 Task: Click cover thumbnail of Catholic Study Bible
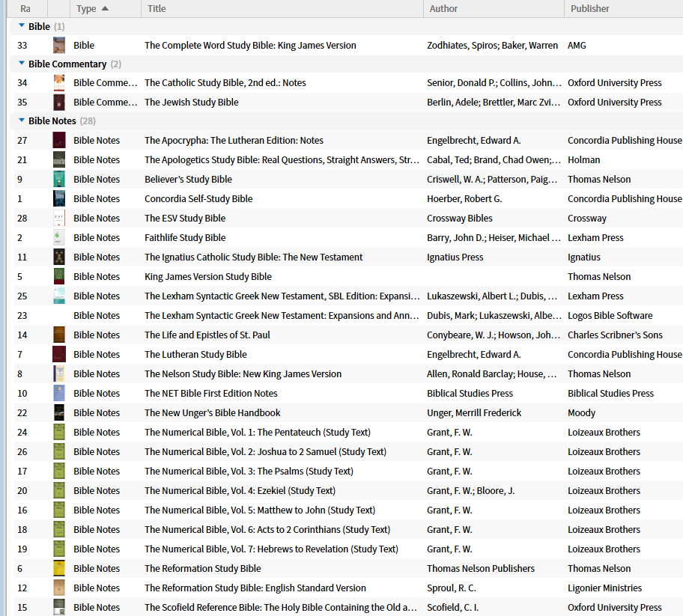[x=59, y=83]
